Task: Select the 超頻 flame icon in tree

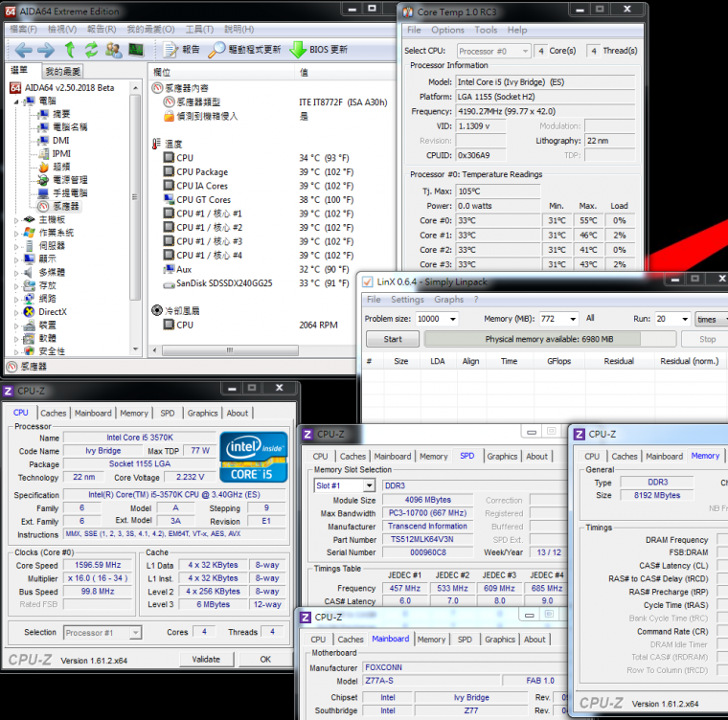Action: 43,167
